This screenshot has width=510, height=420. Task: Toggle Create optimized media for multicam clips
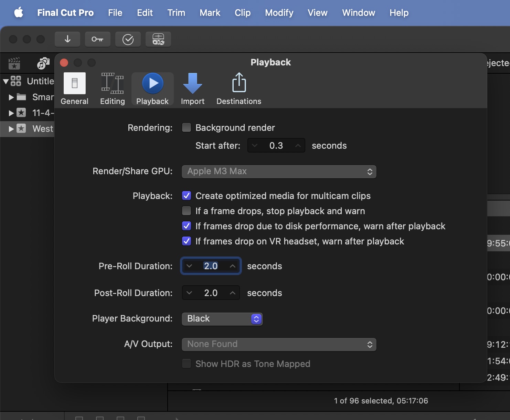pyautogui.click(x=187, y=196)
